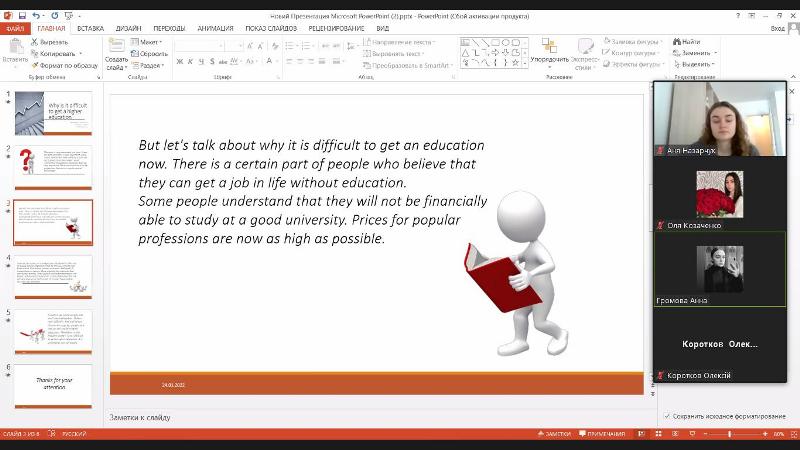Select the oval shape in shapes gallery
Viewport: 800px width, 450px height.
coord(506,42)
